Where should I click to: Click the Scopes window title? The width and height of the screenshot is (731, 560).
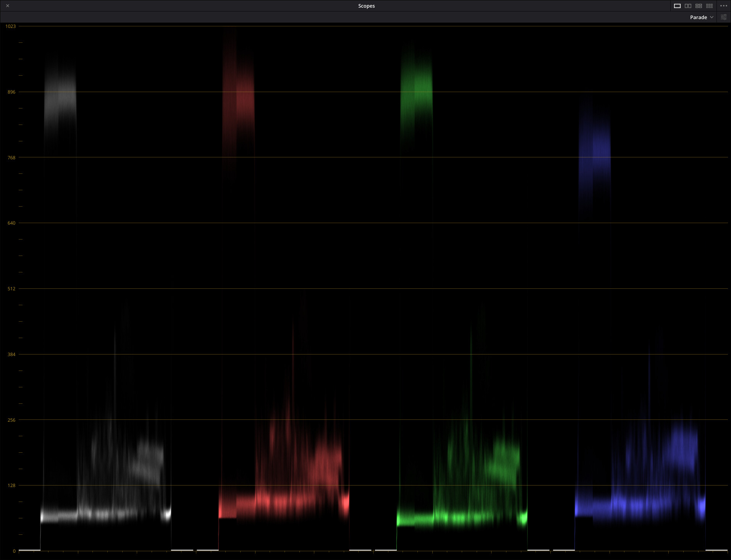[x=366, y=6]
